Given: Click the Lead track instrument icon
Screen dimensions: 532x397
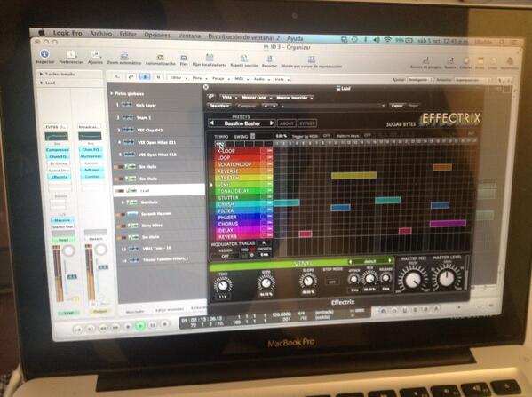Looking at the screenshot, I should (x=131, y=191).
